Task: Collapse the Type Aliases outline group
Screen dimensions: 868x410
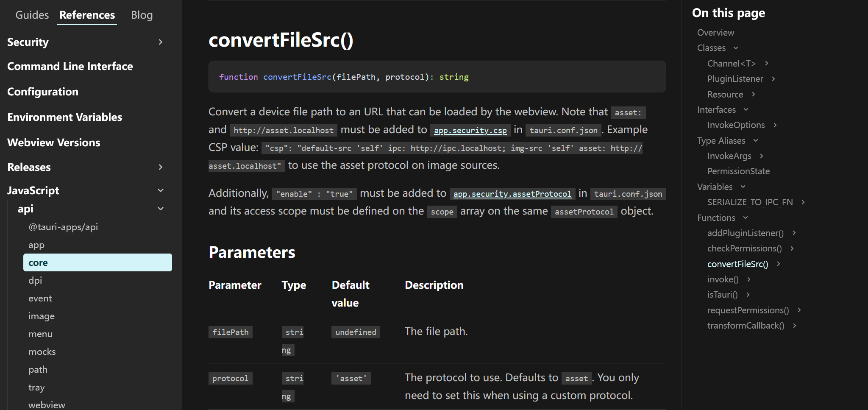Action: click(x=755, y=141)
